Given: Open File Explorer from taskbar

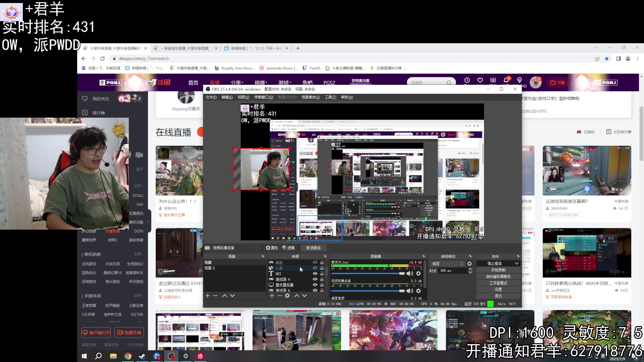Looking at the screenshot, I should 113,356.
